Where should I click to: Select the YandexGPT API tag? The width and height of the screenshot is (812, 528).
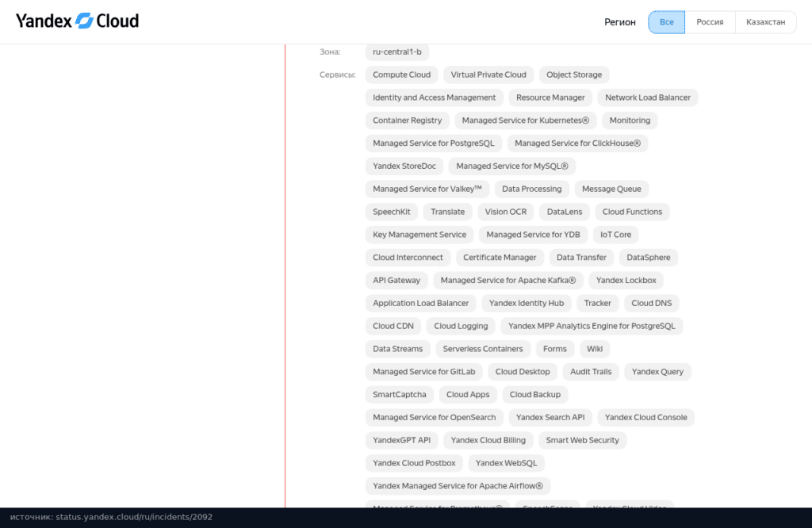tap(402, 440)
